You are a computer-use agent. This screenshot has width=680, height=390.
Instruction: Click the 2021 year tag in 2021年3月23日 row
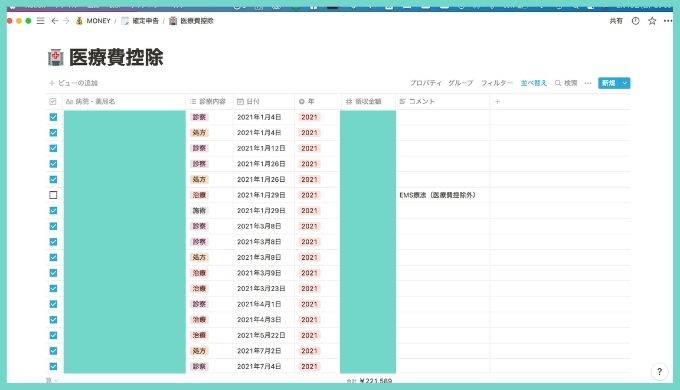(x=309, y=288)
